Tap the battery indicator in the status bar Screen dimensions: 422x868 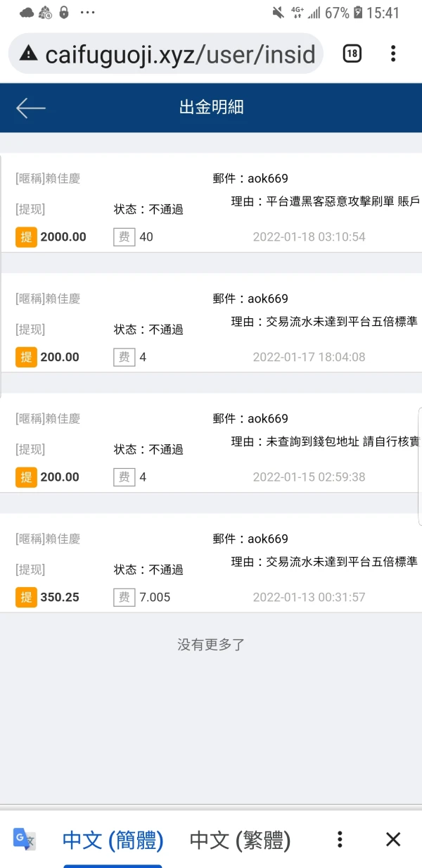pyautogui.click(x=357, y=13)
